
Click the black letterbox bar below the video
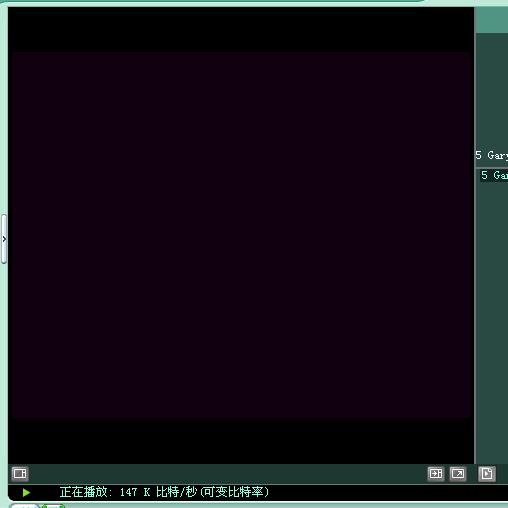pyautogui.click(x=241, y=440)
